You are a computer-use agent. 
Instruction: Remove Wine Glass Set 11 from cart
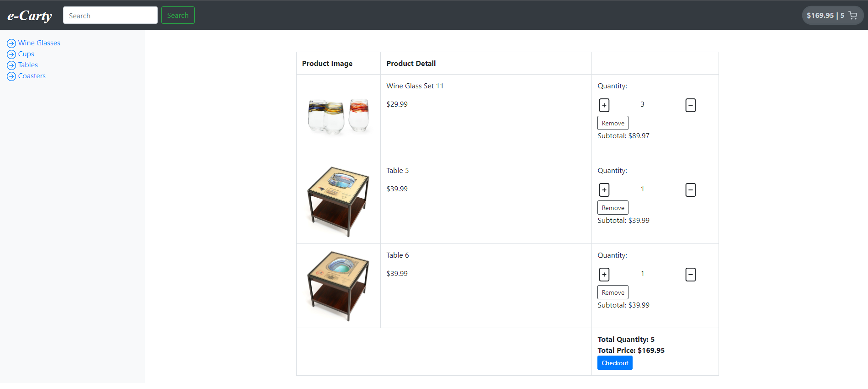pos(612,123)
